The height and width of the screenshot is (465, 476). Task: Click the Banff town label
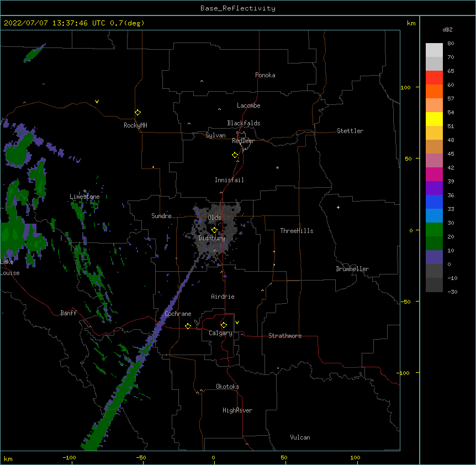coord(68,313)
